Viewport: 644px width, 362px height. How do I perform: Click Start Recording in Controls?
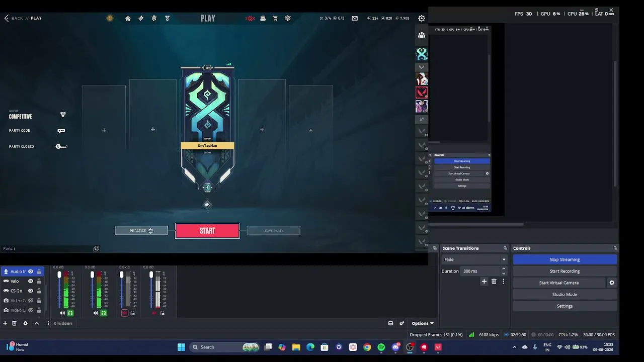pyautogui.click(x=565, y=271)
